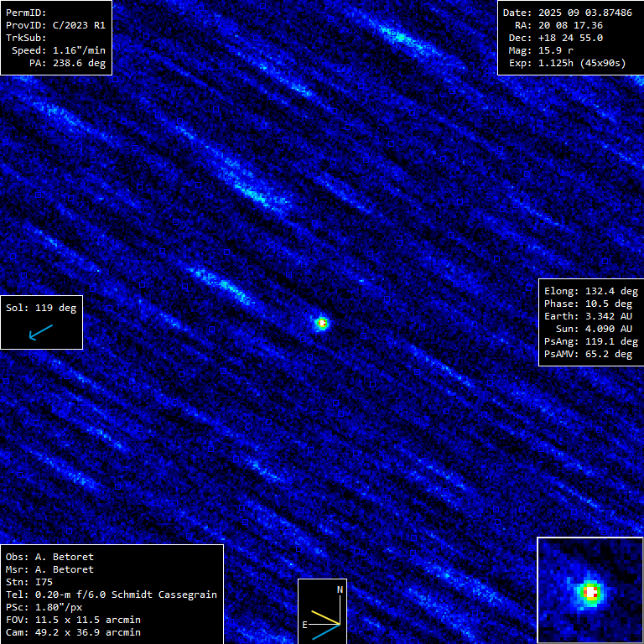Click the E label on the compass
The width and height of the screenshot is (644, 644).
coord(305,625)
